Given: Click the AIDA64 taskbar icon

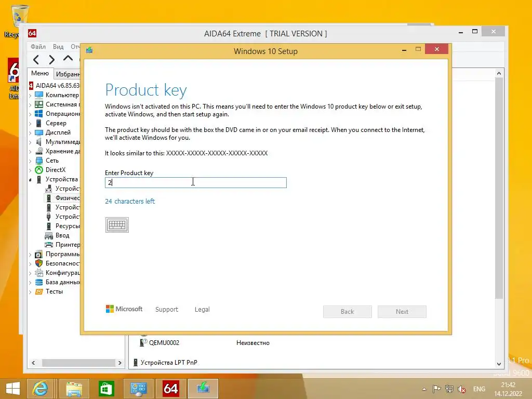Looking at the screenshot, I should [x=170, y=389].
